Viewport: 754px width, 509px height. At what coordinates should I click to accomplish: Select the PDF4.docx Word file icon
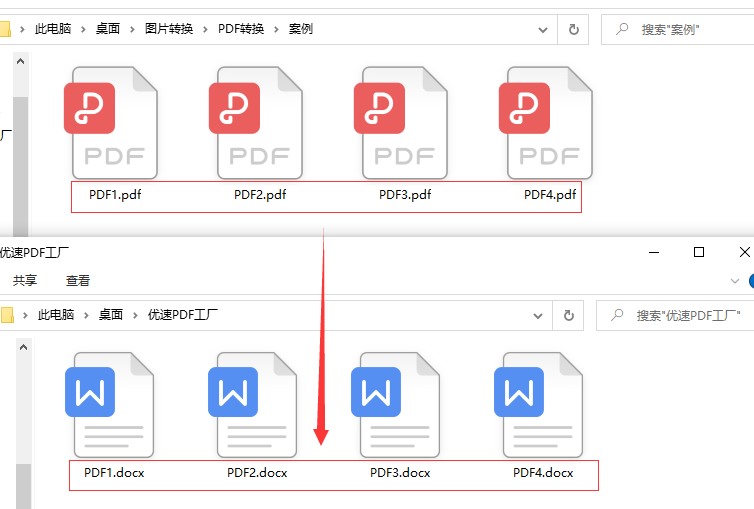(x=539, y=405)
